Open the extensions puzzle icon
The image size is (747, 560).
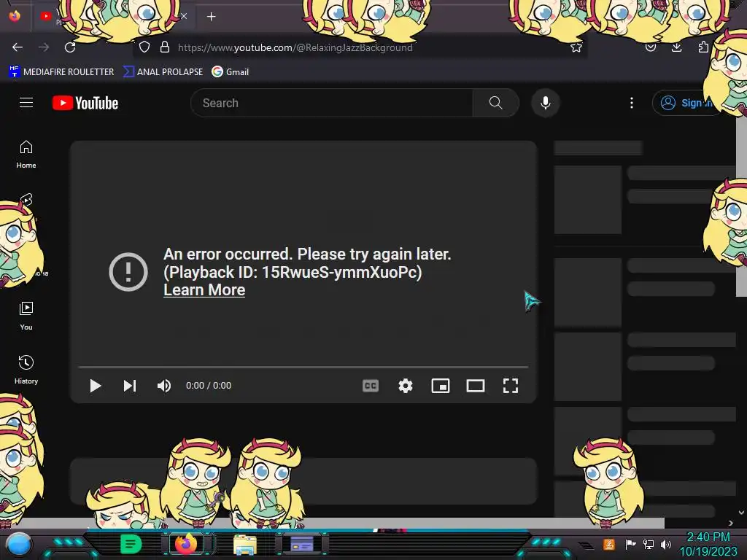click(703, 47)
